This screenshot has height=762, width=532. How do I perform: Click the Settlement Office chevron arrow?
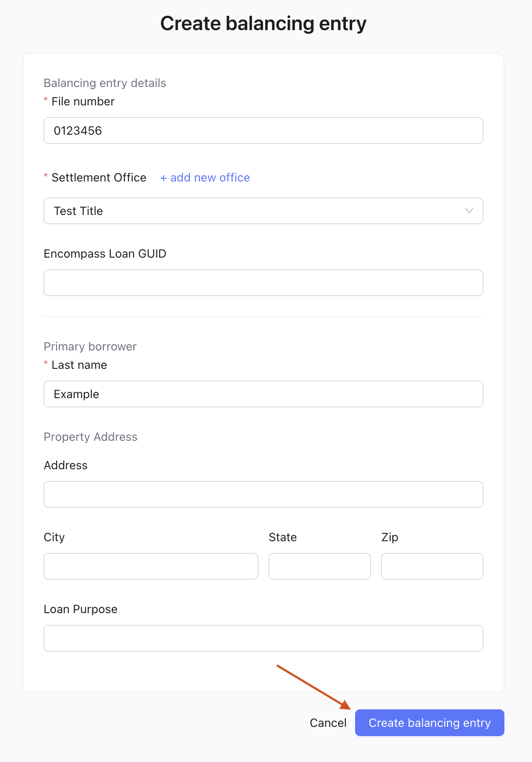[469, 211]
